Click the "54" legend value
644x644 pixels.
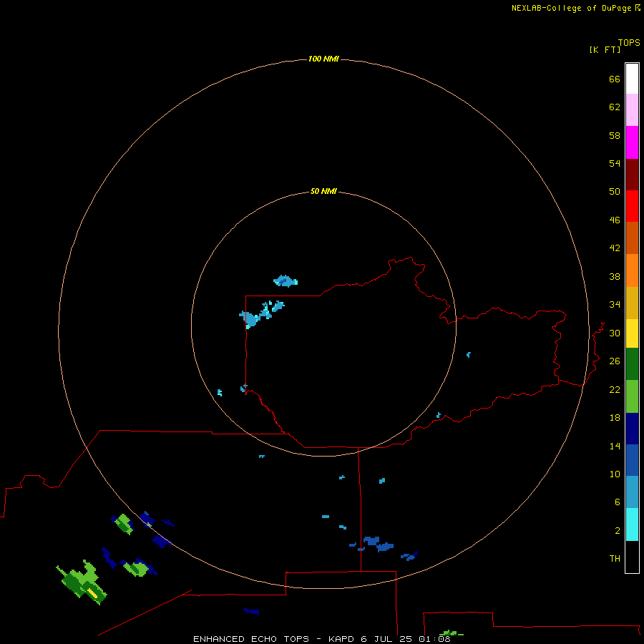click(x=615, y=163)
